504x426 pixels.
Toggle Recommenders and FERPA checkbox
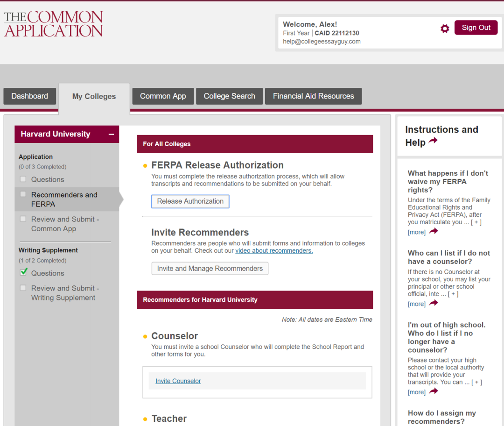(x=23, y=194)
